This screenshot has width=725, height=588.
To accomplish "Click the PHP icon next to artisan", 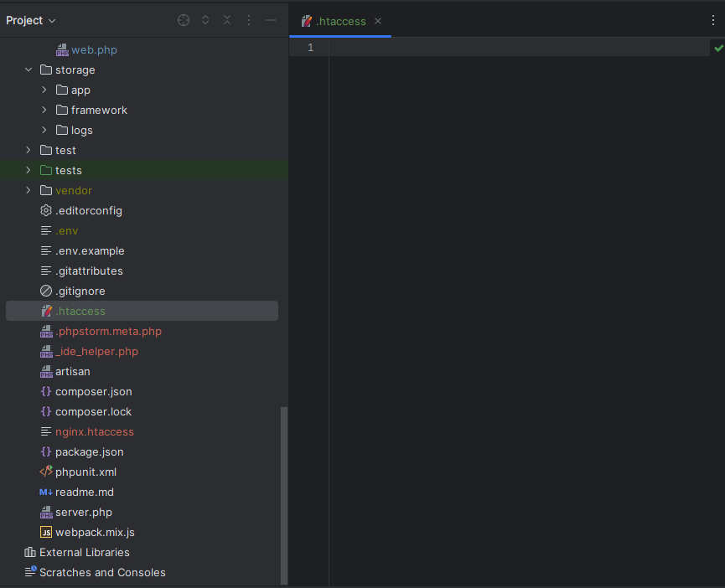I will (x=46, y=371).
